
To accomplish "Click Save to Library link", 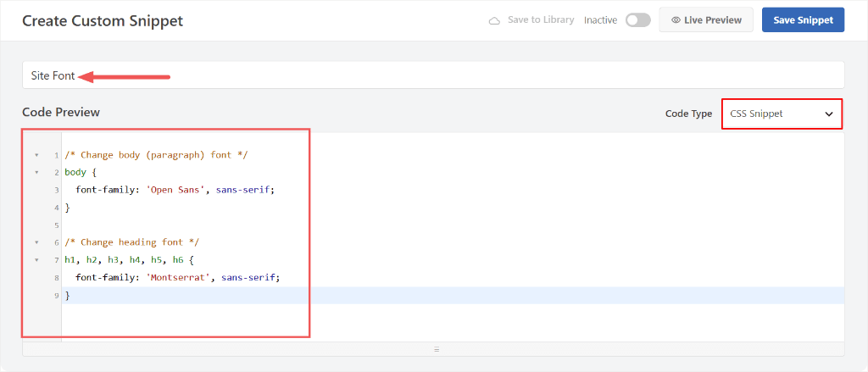I will pyautogui.click(x=541, y=20).
